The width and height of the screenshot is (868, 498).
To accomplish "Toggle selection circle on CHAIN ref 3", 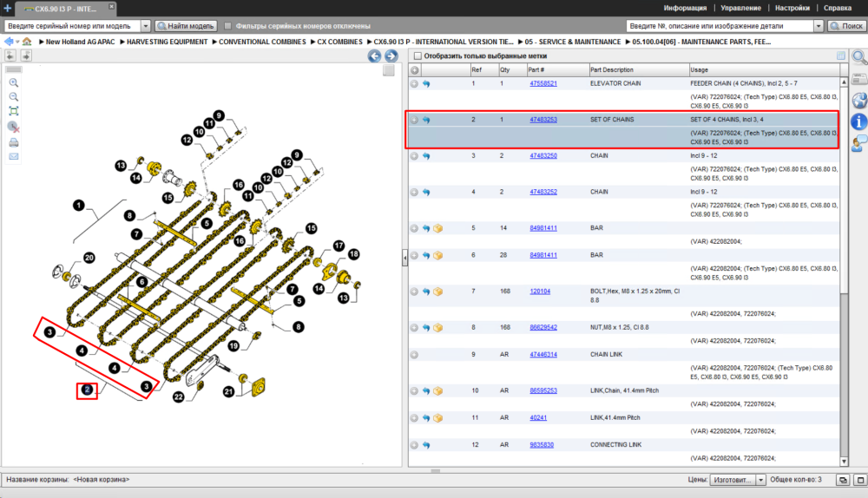I will pyautogui.click(x=414, y=156).
